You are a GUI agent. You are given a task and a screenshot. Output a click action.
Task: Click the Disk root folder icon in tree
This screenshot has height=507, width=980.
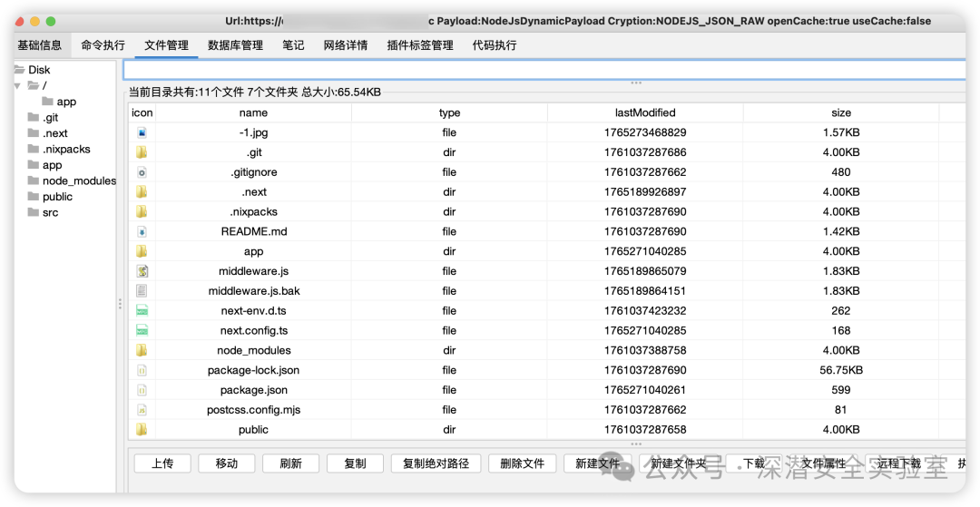click(19, 70)
